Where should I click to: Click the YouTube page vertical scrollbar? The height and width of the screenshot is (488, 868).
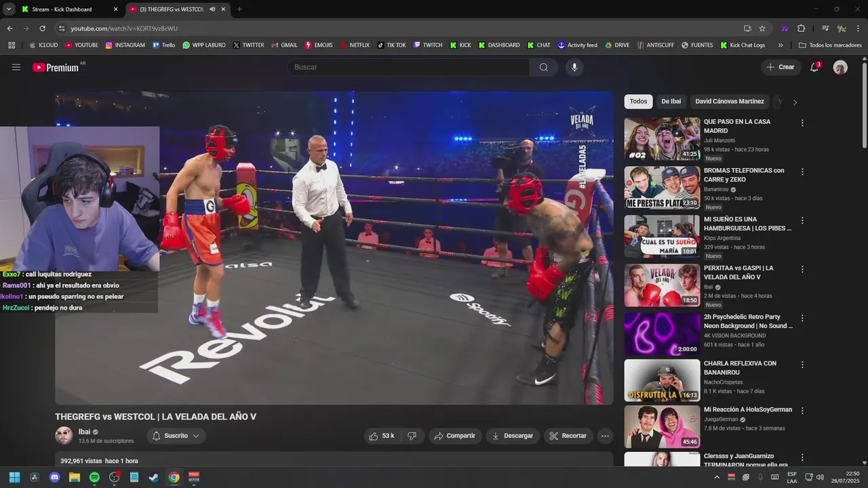click(x=864, y=105)
